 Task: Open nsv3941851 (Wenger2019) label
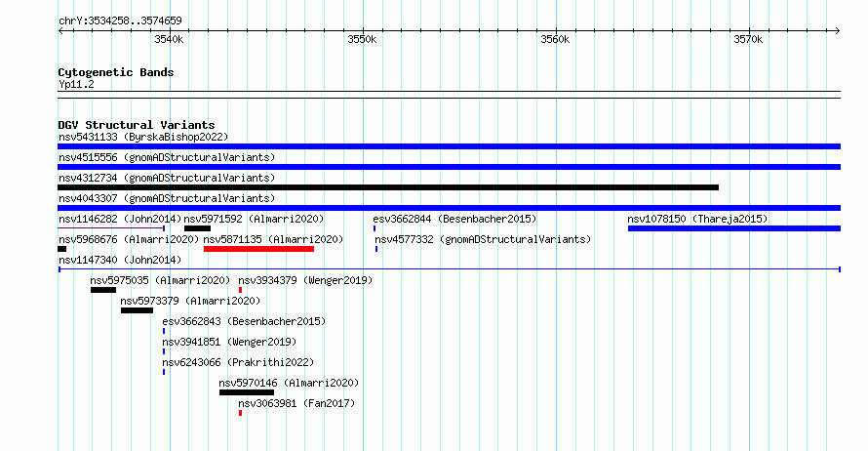pos(229,342)
